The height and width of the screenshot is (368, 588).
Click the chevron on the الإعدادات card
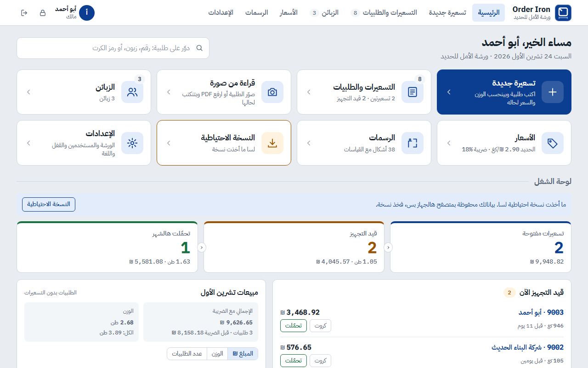point(28,143)
